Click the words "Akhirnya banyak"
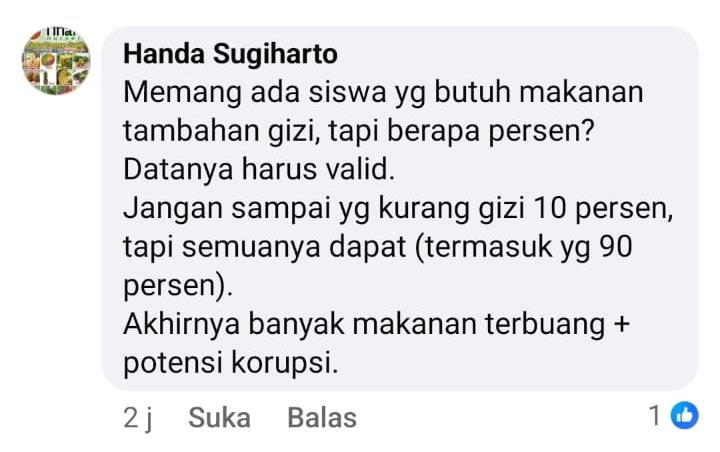The width and height of the screenshot is (720, 452). [234, 324]
